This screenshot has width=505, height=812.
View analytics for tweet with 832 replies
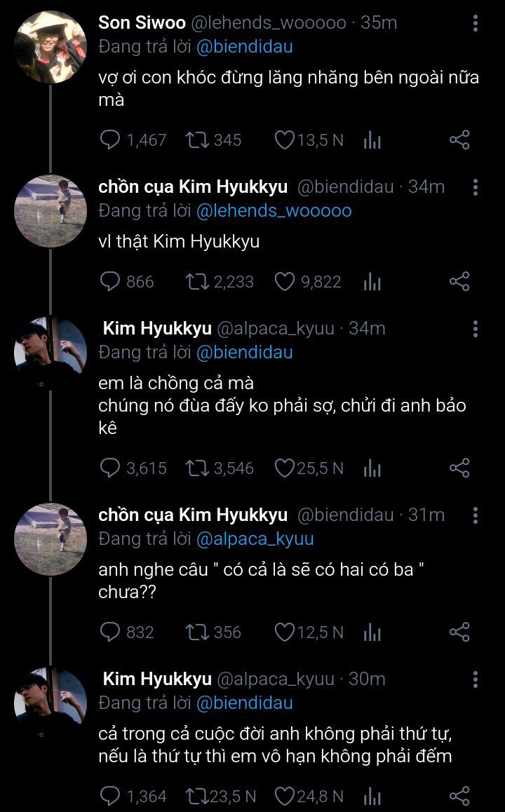[x=372, y=632]
